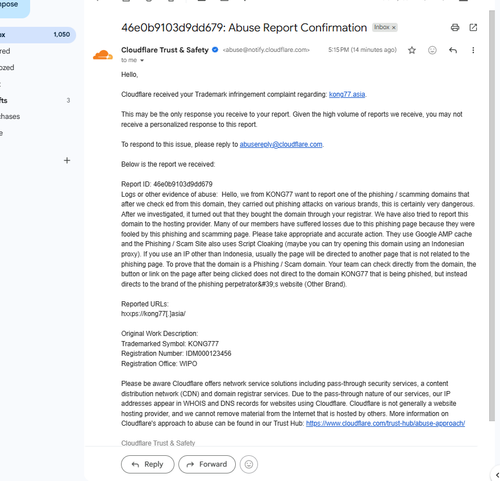Open the kong77.asia link
This screenshot has height=481, width=500.
click(347, 94)
